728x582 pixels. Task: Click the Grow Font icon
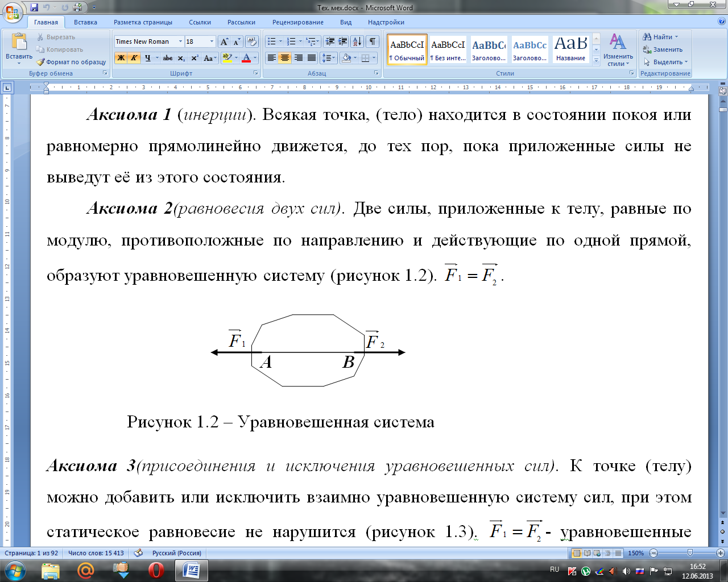(x=225, y=41)
